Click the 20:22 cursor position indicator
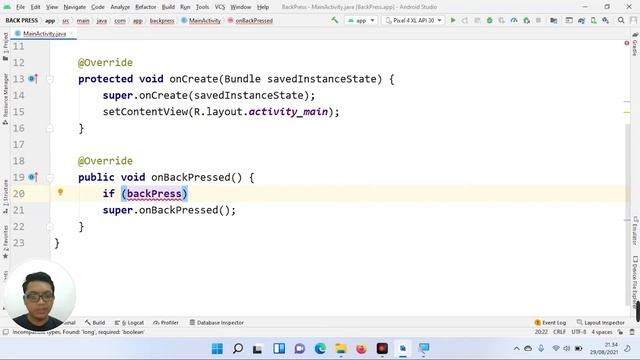The width and height of the screenshot is (640, 360). point(541,332)
